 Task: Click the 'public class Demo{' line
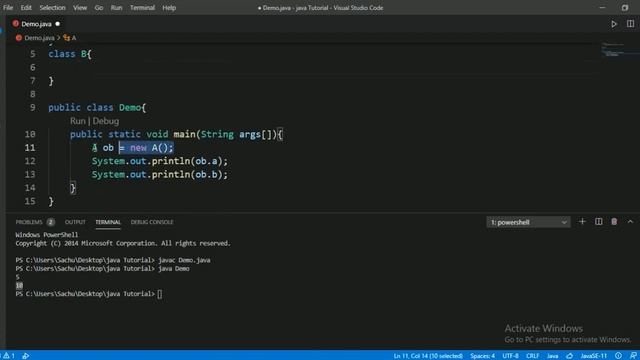pyautogui.click(x=97, y=107)
